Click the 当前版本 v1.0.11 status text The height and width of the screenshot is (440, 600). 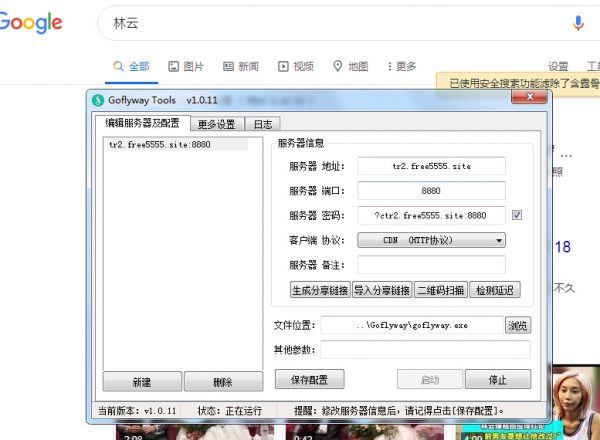137,411
